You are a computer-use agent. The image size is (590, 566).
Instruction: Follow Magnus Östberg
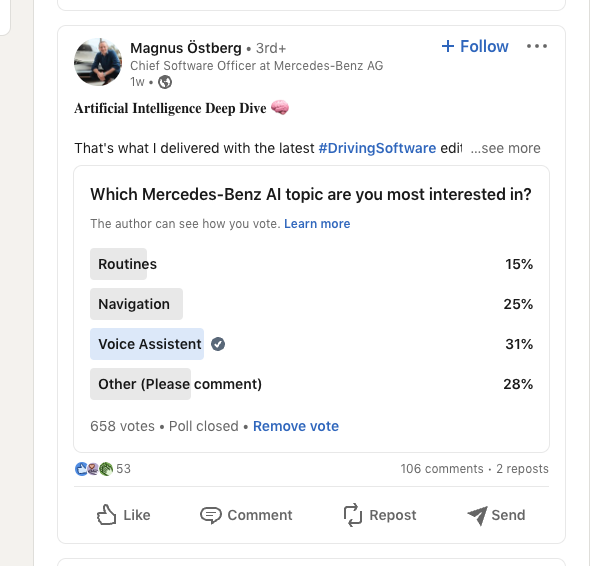(475, 46)
